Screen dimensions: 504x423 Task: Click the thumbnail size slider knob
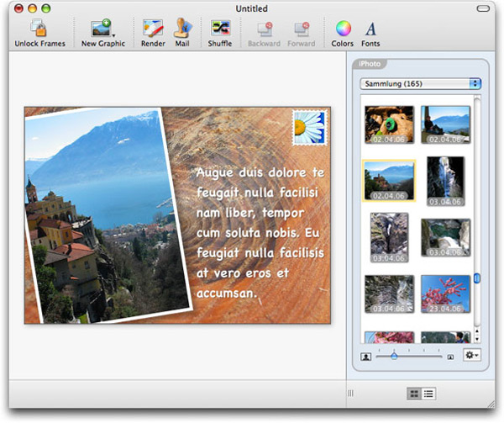click(394, 356)
